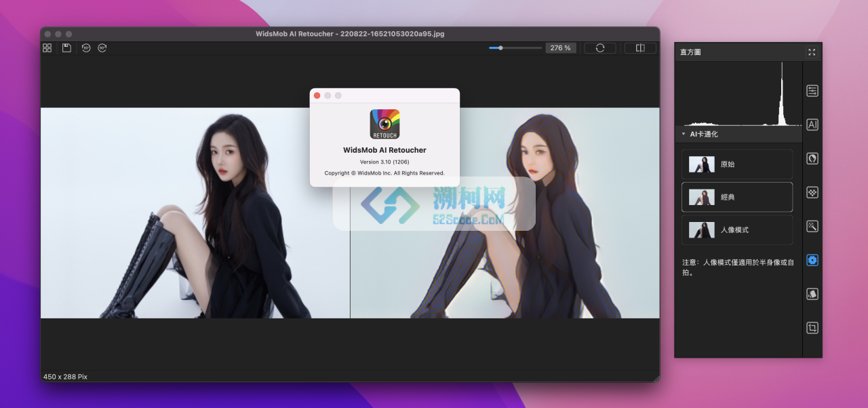Click the note text about 人像模式
The height and width of the screenshot is (408, 868).
coord(738,267)
